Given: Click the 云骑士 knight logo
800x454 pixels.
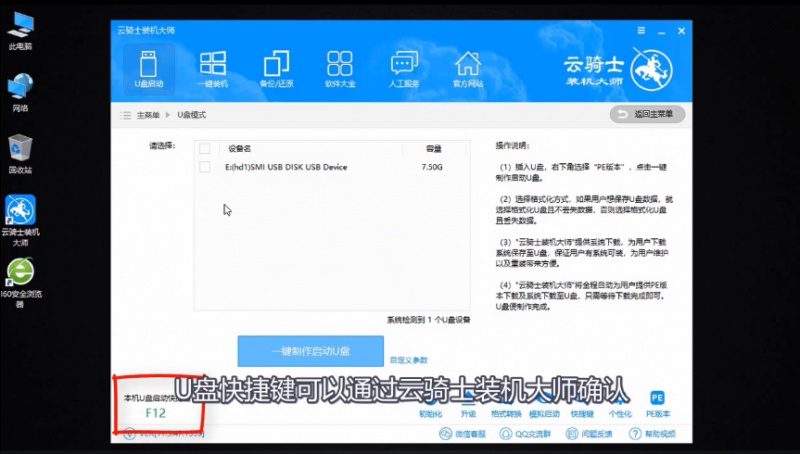Looking at the screenshot, I should [x=652, y=69].
